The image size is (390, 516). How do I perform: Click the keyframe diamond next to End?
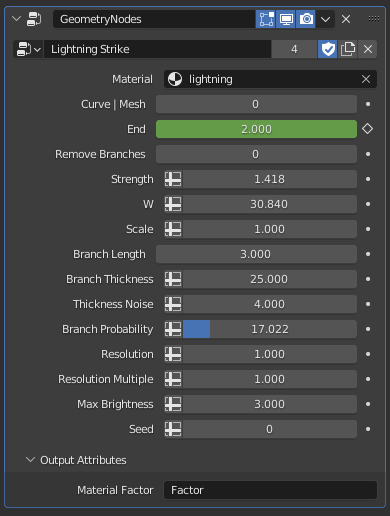(x=367, y=129)
